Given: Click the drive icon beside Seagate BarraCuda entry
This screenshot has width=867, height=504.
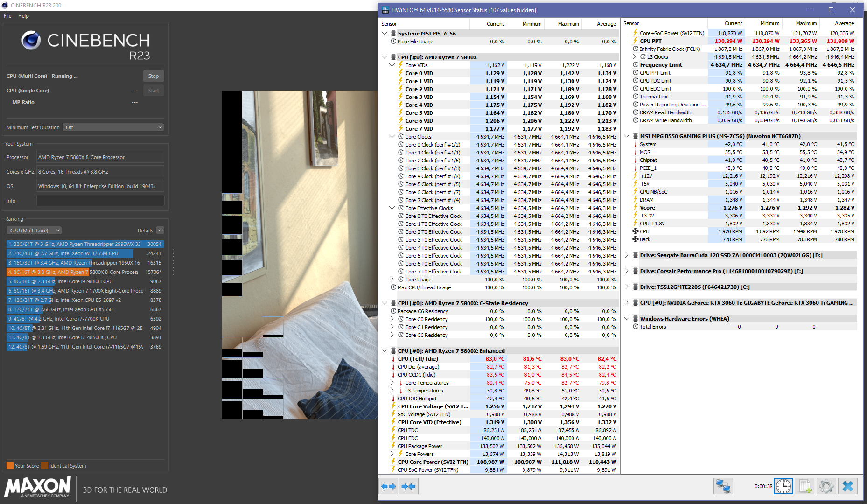Looking at the screenshot, I should pos(635,255).
